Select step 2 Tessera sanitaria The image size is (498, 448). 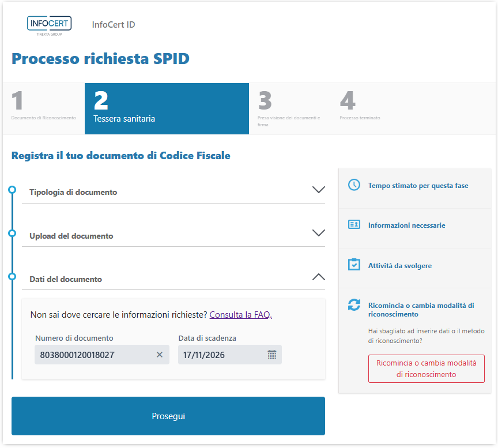[x=167, y=108]
